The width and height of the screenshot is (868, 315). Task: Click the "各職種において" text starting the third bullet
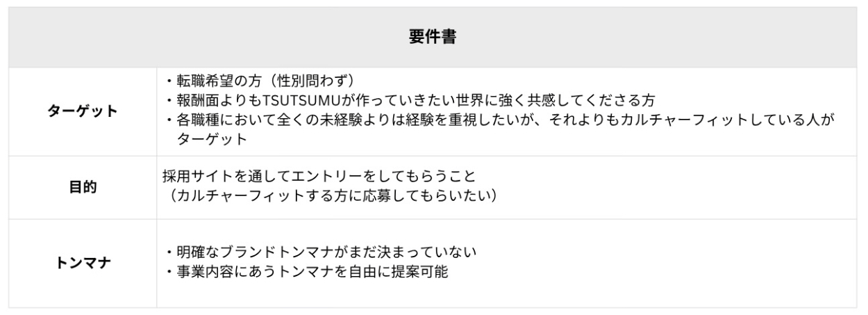[x=221, y=119]
